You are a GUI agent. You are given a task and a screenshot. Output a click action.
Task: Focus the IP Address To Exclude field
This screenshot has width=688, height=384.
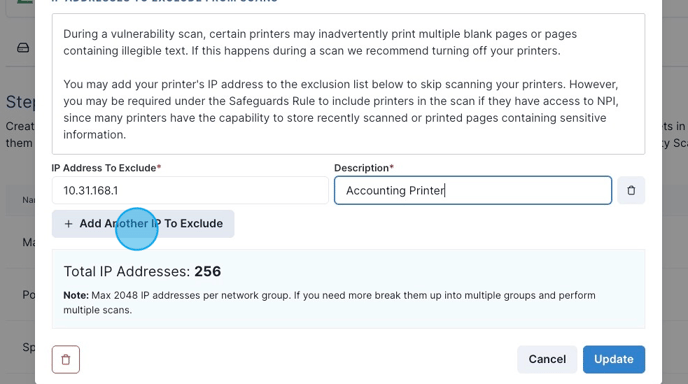coord(190,190)
